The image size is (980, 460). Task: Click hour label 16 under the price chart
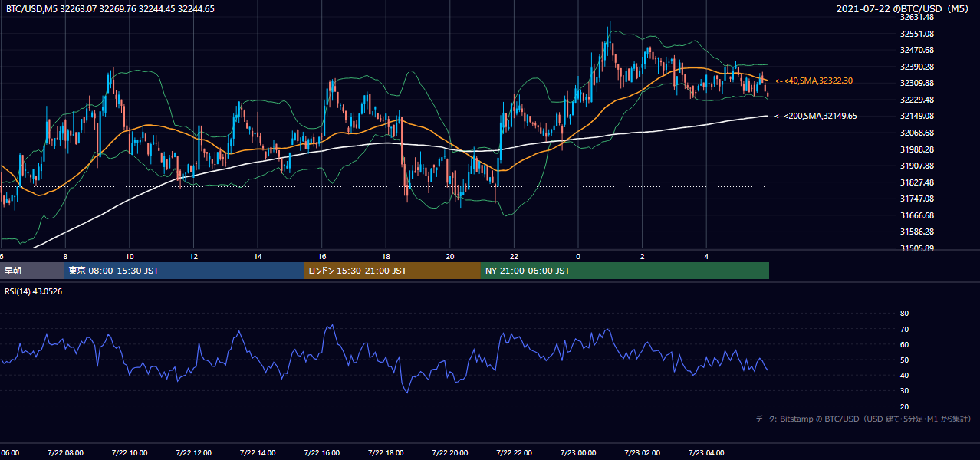pos(322,256)
